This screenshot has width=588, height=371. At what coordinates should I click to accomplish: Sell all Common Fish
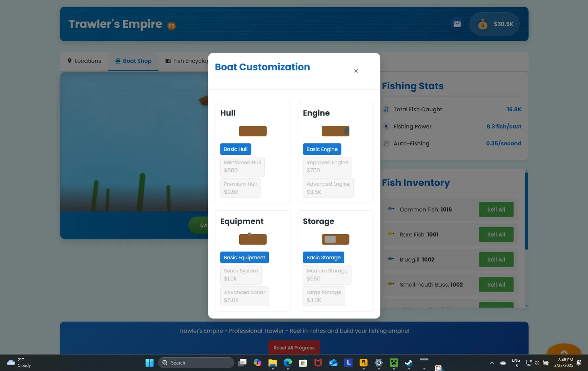click(x=496, y=210)
